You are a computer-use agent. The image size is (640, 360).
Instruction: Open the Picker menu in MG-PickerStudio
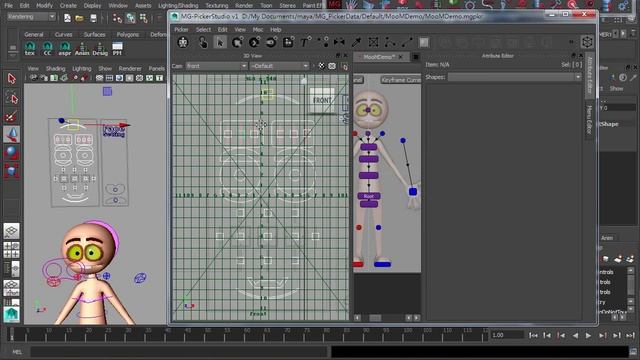click(x=181, y=30)
